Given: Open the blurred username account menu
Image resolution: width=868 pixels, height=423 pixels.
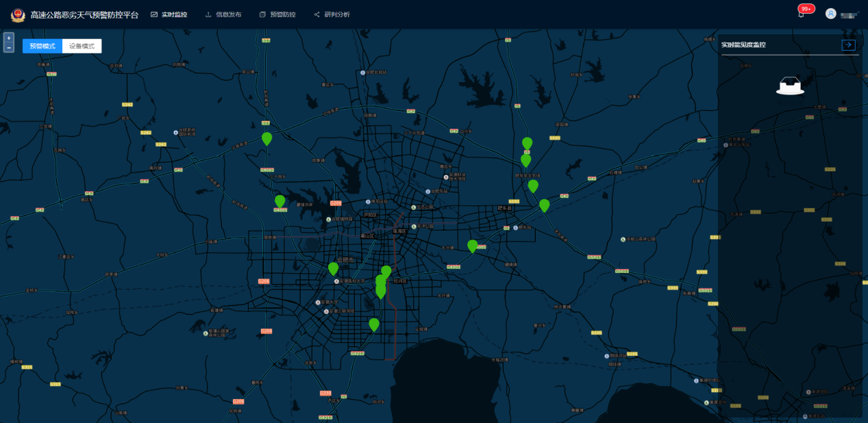Looking at the screenshot, I should pyautogui.click(x=850, y=14).
